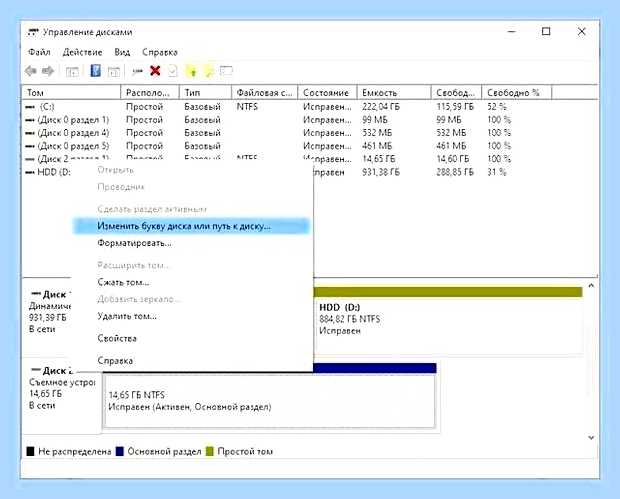
Task: Click the olive Простой том legend swatch
Action: tap(210, 451)
